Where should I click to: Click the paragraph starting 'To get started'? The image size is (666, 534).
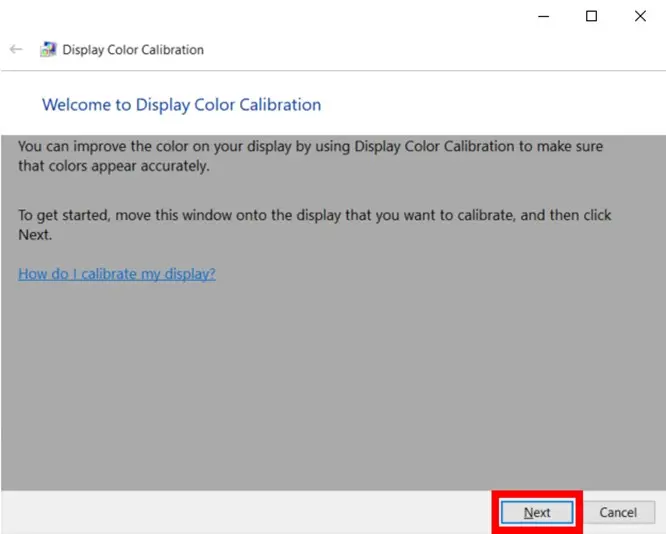click(x=314, y=215)
